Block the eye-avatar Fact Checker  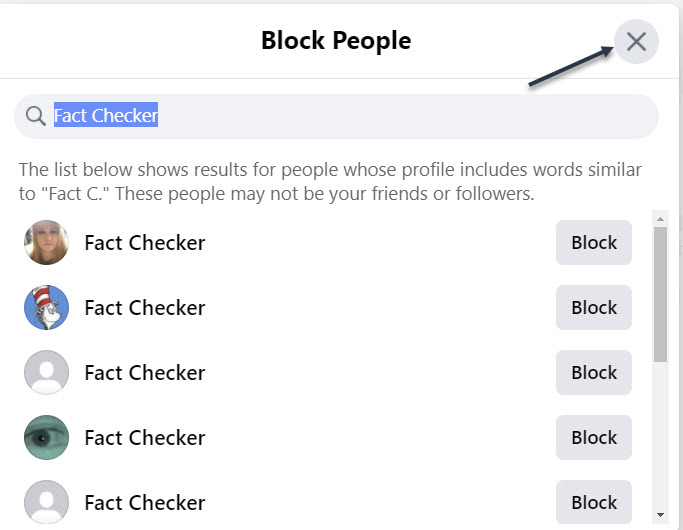coord(593,438)
